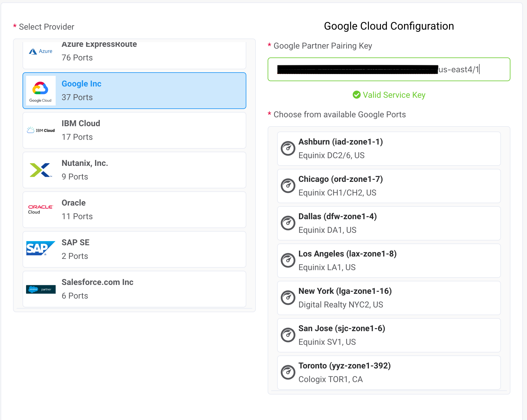Select the Azure ExpressRoute provider
This screenshot has height=420, width=527.
(x=134, y=55)
